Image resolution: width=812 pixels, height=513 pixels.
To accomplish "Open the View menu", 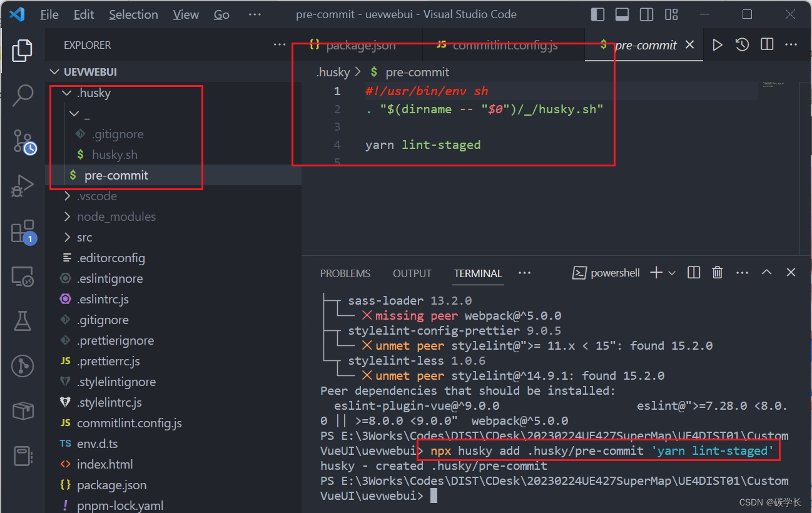I will [x=186, y=14].
